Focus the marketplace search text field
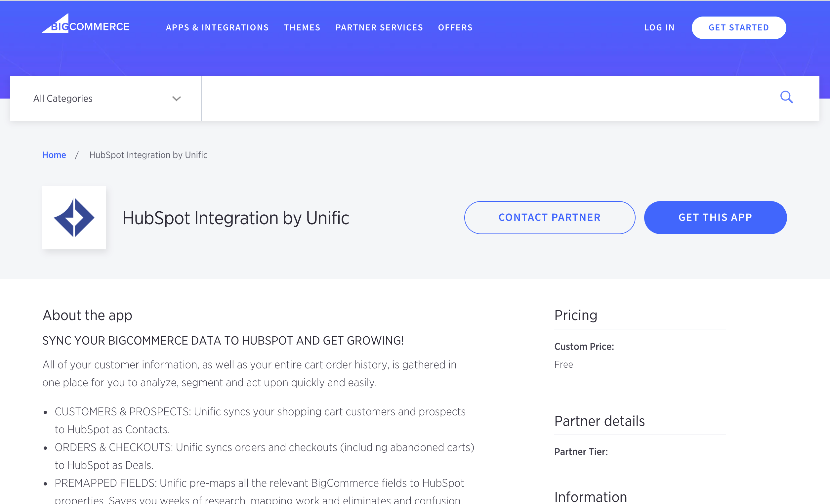Image resolution: width=830 pixels, height=504 pixels. (x=488, y=98)
